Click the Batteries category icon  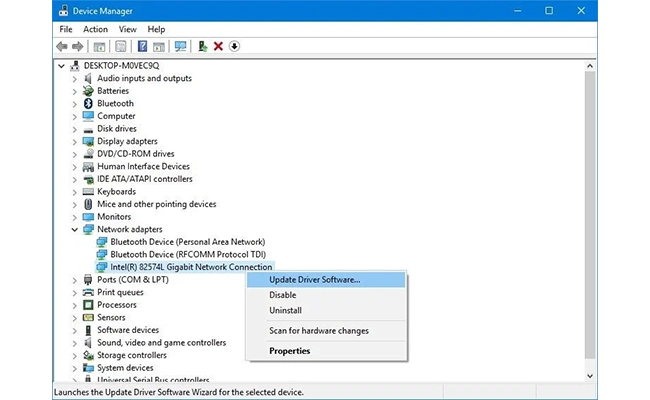[x=88, y=91]
